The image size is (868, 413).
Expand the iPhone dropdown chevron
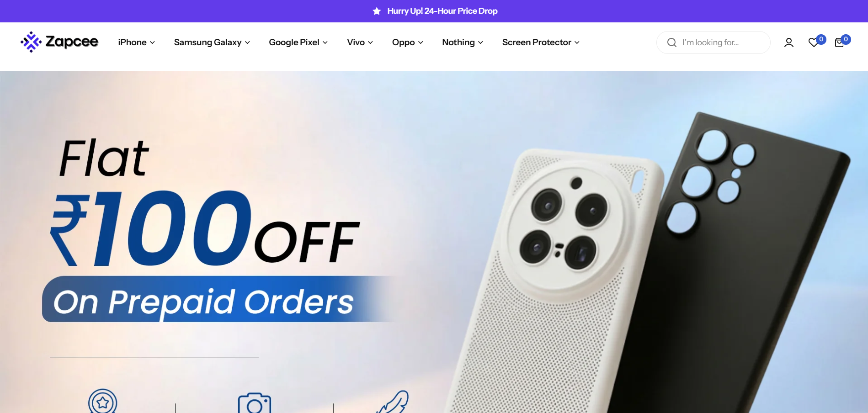pyautogui.click(x=152, y=42)
